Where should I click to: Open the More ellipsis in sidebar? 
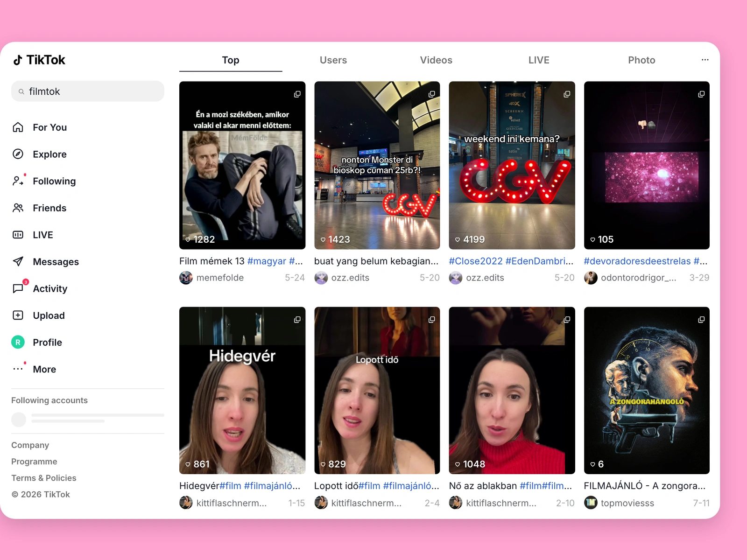point(18,369)
